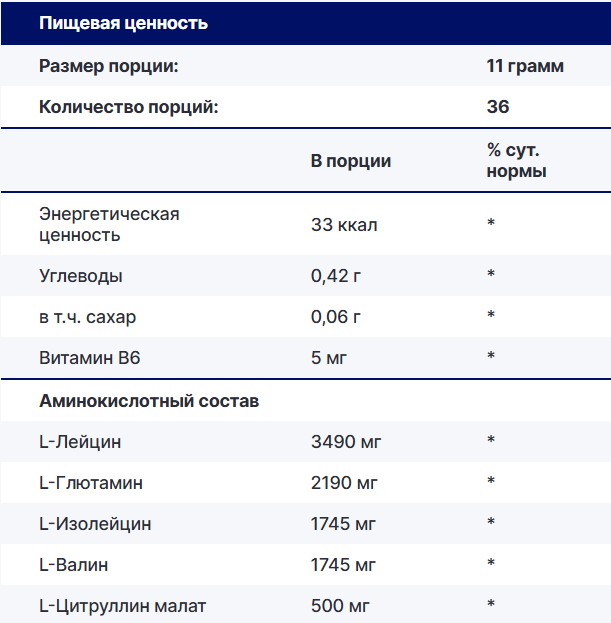Click the "% сут. нормы" column header
The height and width of the screenshot is (623, 611).
coord(516,161)
